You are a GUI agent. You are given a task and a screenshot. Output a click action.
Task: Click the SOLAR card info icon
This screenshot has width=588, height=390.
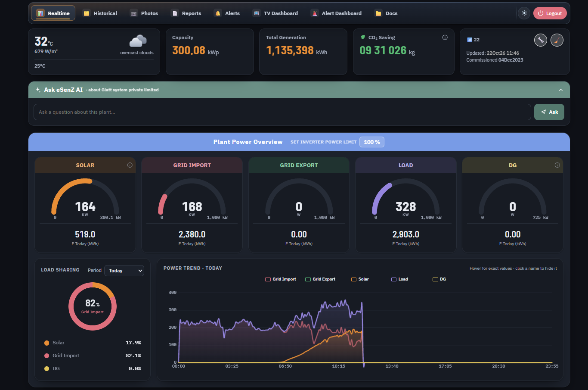[x=130, y=165]
